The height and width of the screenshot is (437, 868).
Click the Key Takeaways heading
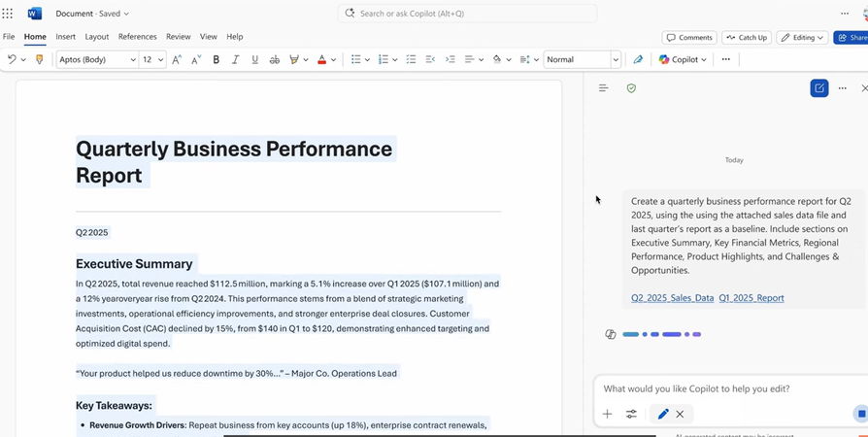[x=114, y=405]
